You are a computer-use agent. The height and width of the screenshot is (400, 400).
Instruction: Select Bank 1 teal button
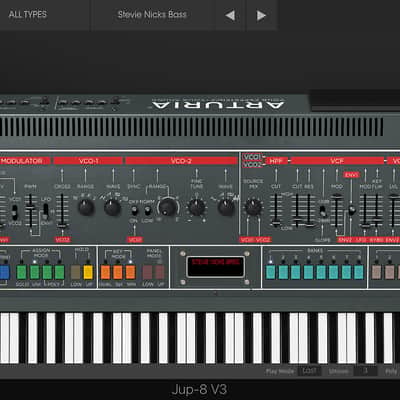[x=271, y=272]
